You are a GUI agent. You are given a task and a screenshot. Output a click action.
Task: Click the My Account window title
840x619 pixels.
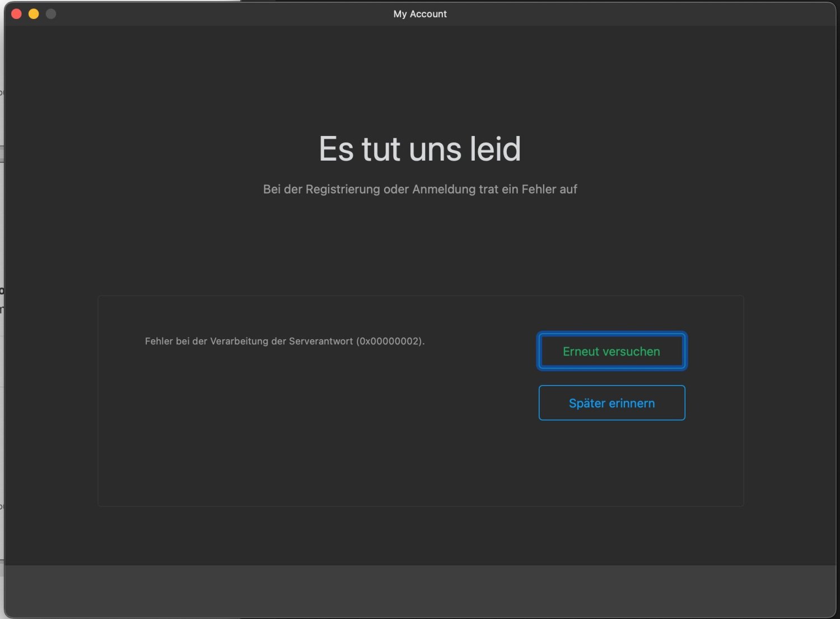point(420,13)
